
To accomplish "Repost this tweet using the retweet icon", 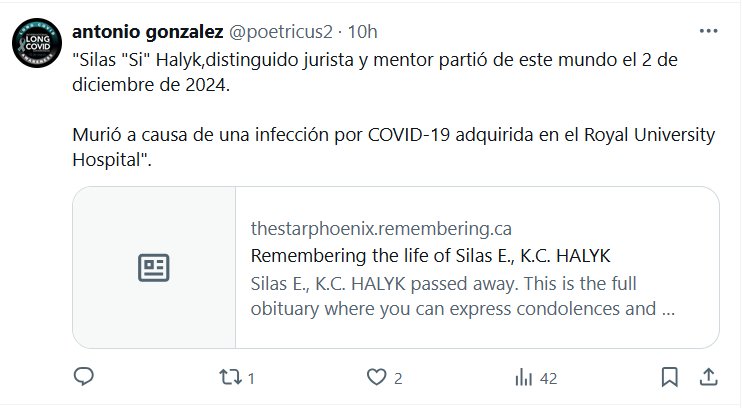I will pos(230,377).
